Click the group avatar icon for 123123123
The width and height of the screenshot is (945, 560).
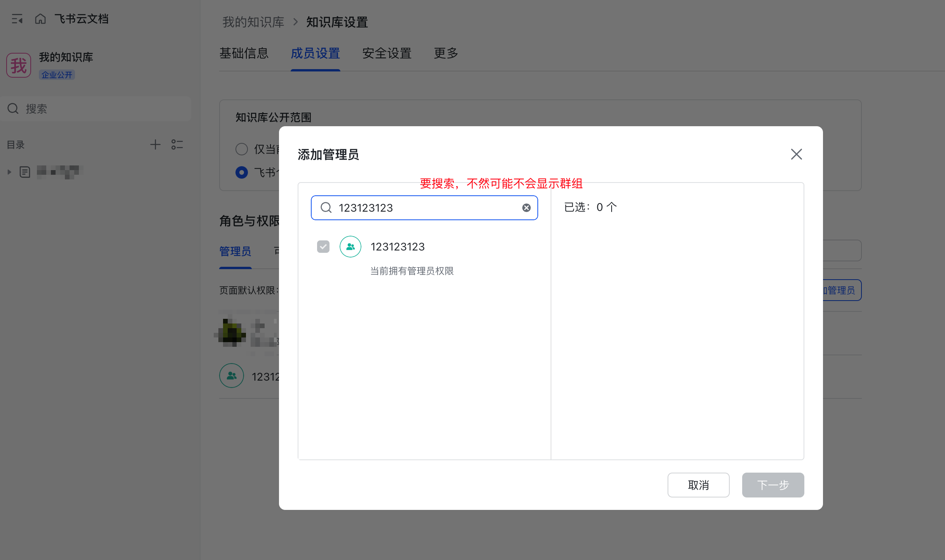click(x=350, y=247)
